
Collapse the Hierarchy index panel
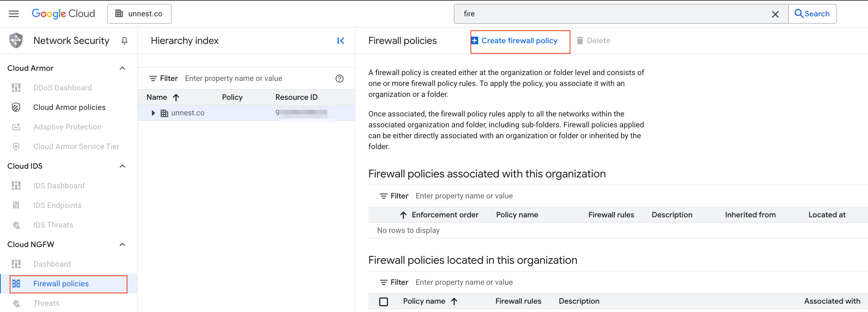340,41
